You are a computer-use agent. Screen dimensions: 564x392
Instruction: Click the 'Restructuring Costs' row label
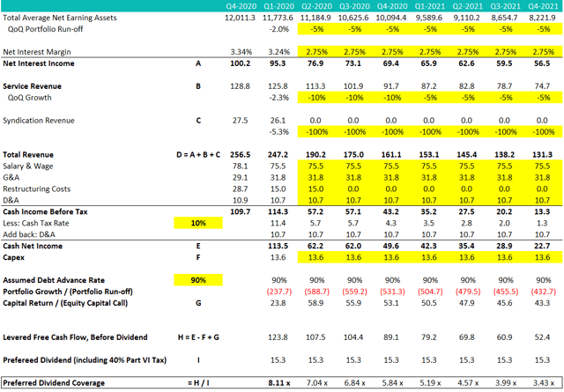(x=36, y=189)
